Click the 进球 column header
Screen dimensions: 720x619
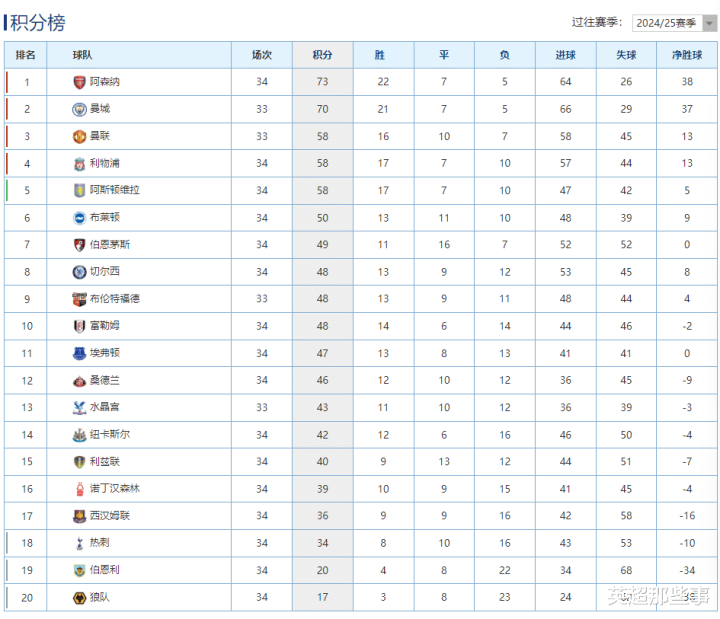566,55
